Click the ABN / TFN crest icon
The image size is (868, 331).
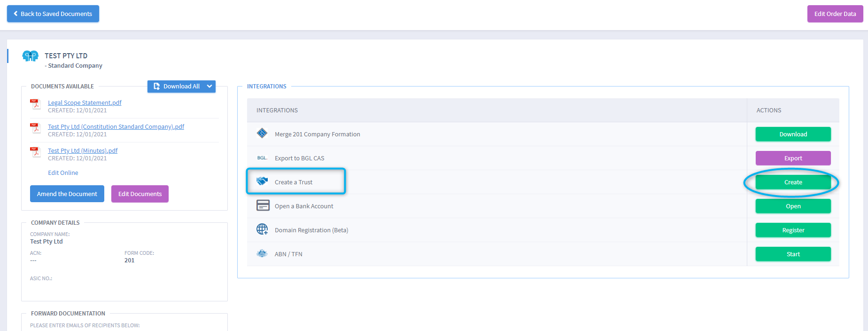(x=262, y=253)
